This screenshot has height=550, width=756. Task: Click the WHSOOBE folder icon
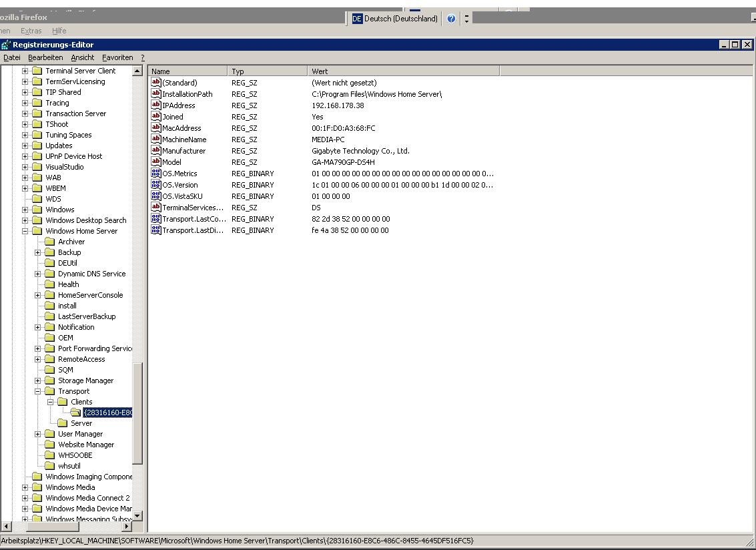tap(49, 455)
